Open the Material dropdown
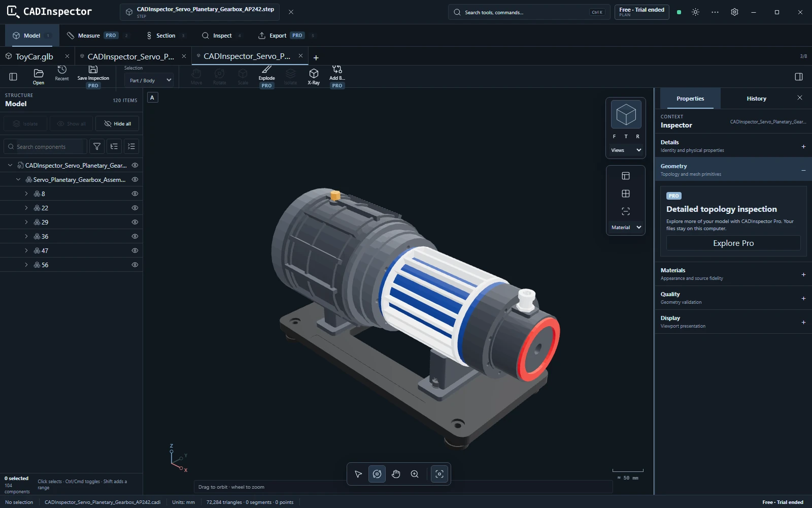Screen dimensions: 812x508 click(626, 228)
